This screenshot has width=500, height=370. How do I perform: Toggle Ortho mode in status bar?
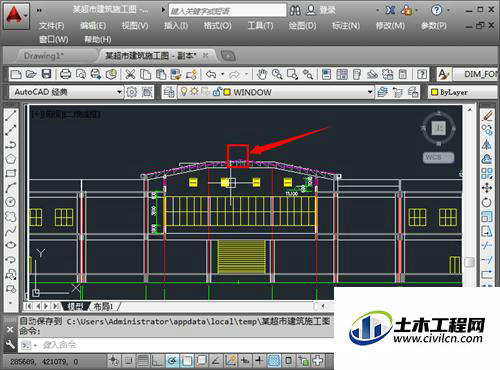tap(157, 361)
